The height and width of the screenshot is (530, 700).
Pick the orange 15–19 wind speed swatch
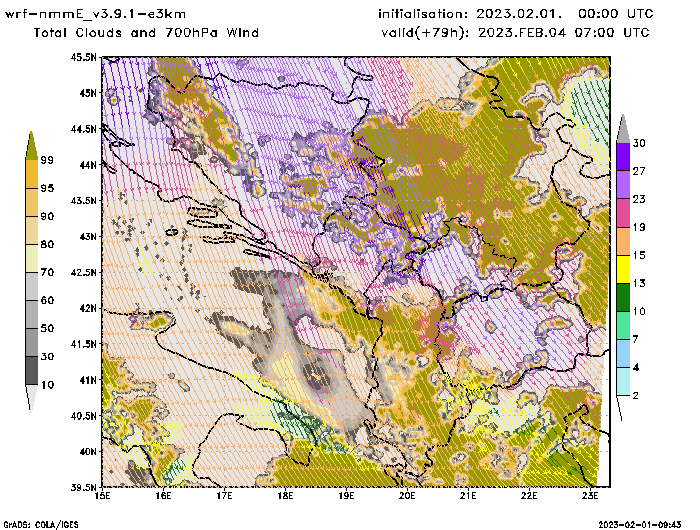pyautogui.click(x=623, y=241)
